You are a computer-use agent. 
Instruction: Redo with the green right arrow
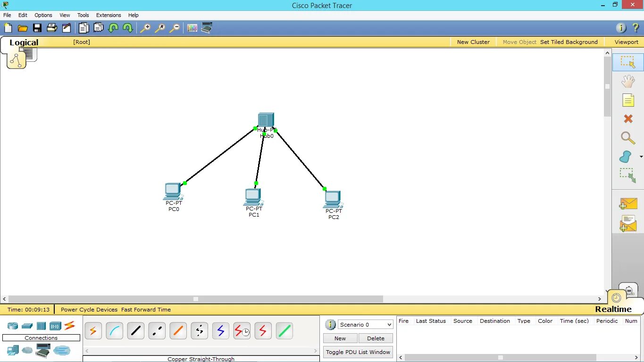[127, 28]
